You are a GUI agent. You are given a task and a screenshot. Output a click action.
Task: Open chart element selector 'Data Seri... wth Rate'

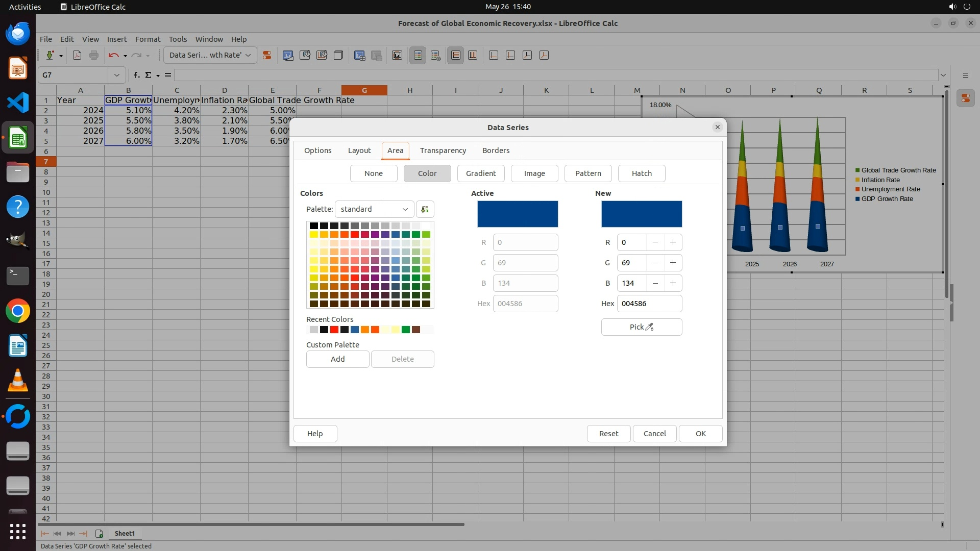pyautogui.click(x=210, y=55)
